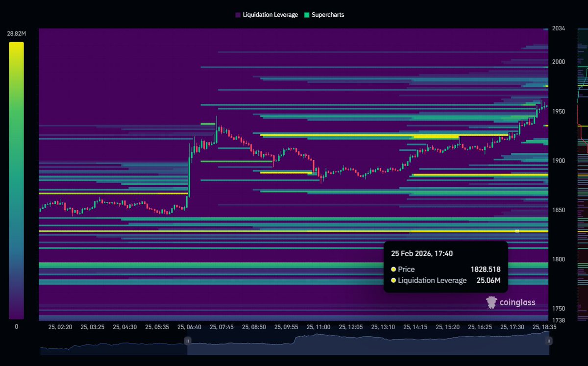
Task: Toggle the Supercharts series in the legend
Action: (x=324, y=15)
